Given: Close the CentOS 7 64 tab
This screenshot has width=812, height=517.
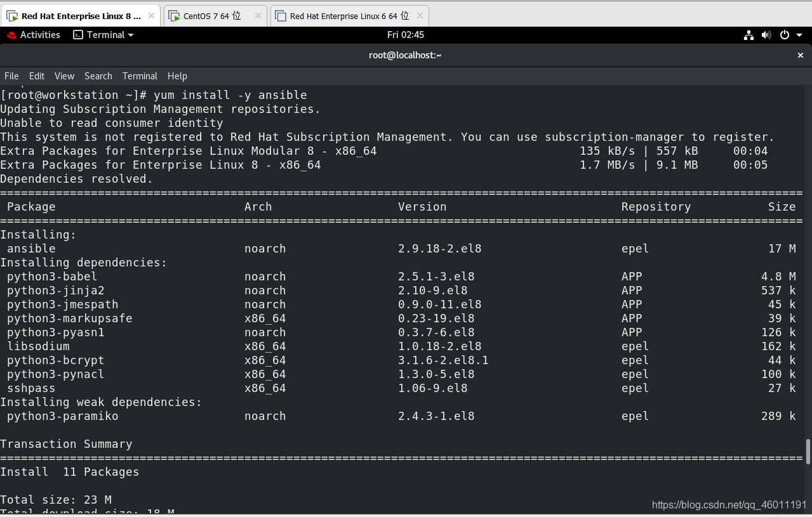Looking at the screenshot, I should pos(257,16).
